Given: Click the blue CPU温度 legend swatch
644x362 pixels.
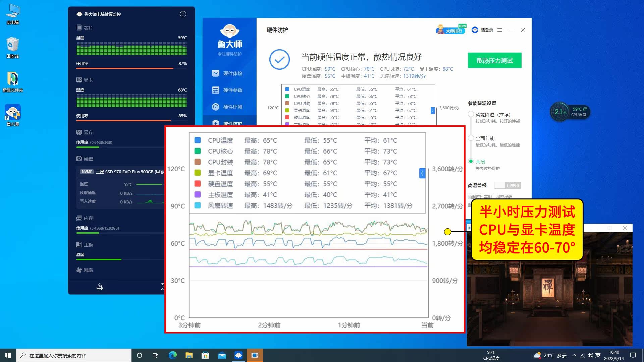Looking at the screenshot, I should 198,140.
